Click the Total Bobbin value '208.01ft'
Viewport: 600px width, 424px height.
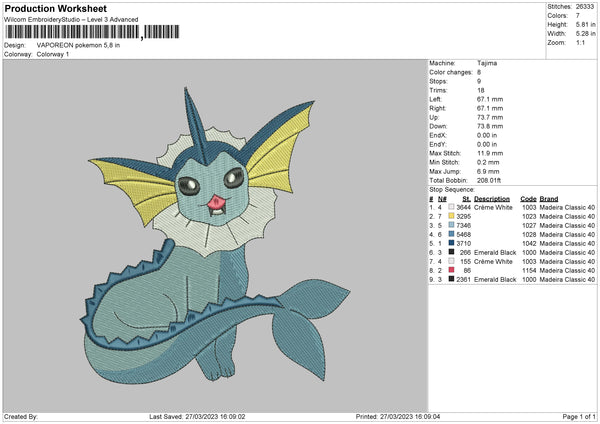489,181
